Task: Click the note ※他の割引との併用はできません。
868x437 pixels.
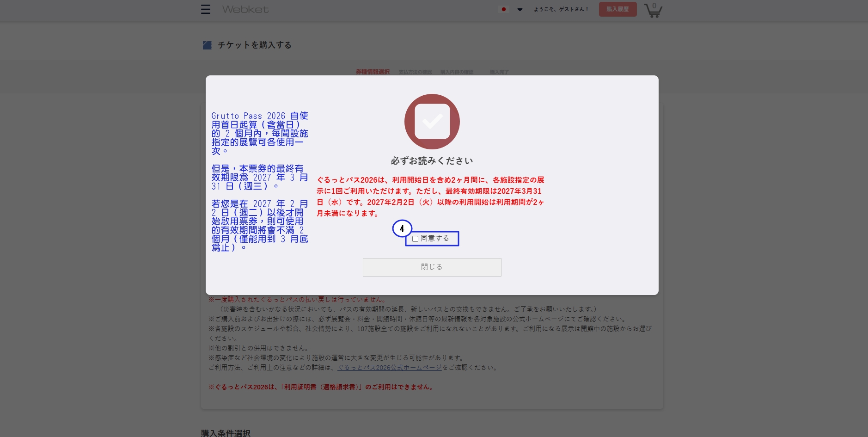Action: pyautogui.click(x=259, y=348)
